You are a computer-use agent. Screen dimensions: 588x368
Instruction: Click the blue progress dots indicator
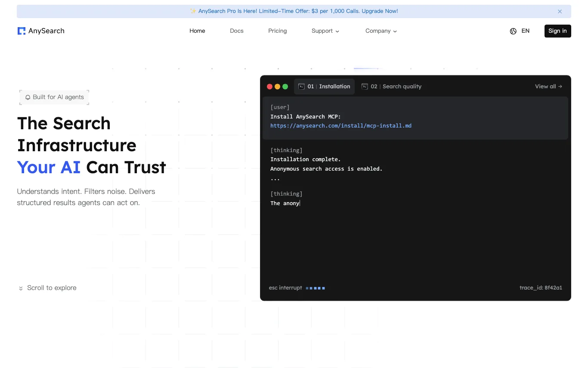pos(315,288)
